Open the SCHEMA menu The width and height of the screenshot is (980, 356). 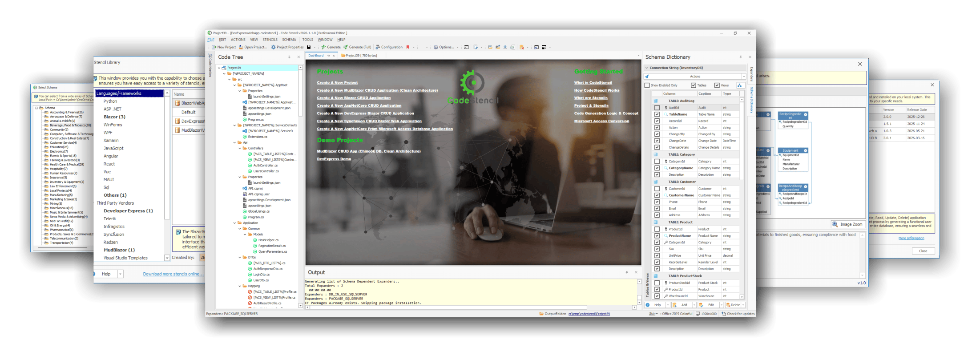289,40
